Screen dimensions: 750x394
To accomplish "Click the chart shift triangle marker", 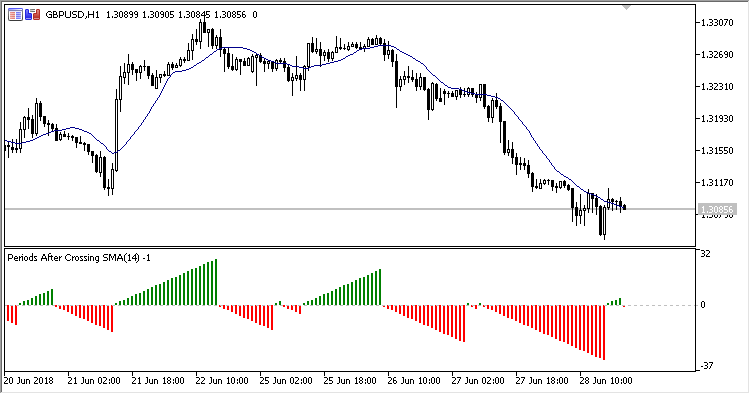I will coord(626,8).
